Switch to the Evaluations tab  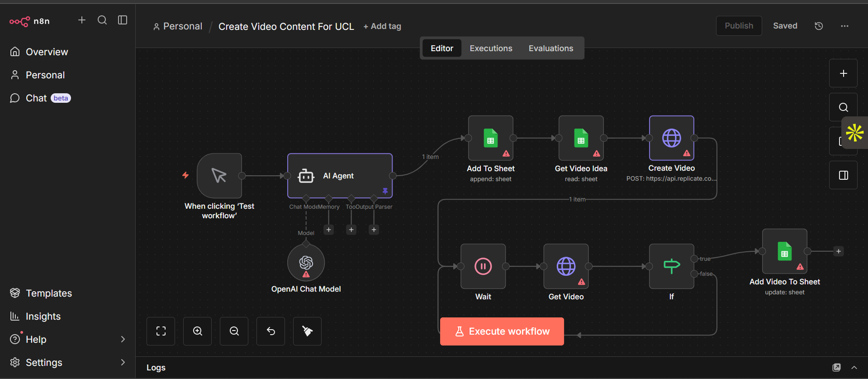pos(550,48)
